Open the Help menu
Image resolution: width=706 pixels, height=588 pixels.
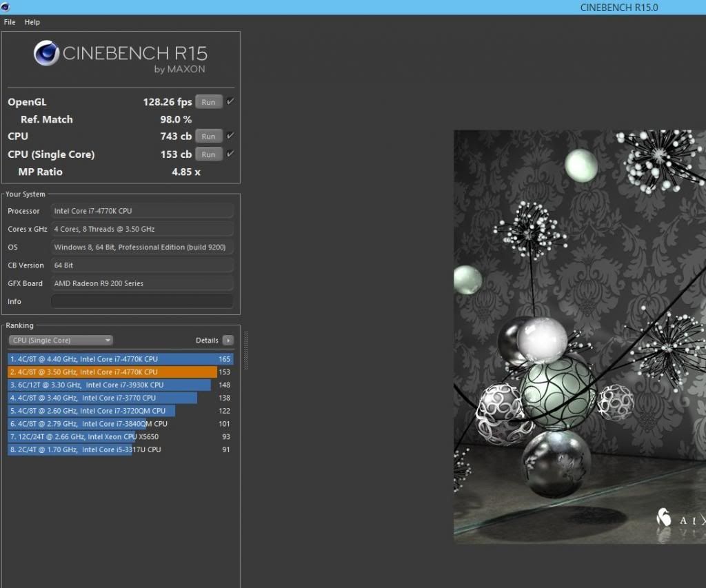tap(32, 22)
